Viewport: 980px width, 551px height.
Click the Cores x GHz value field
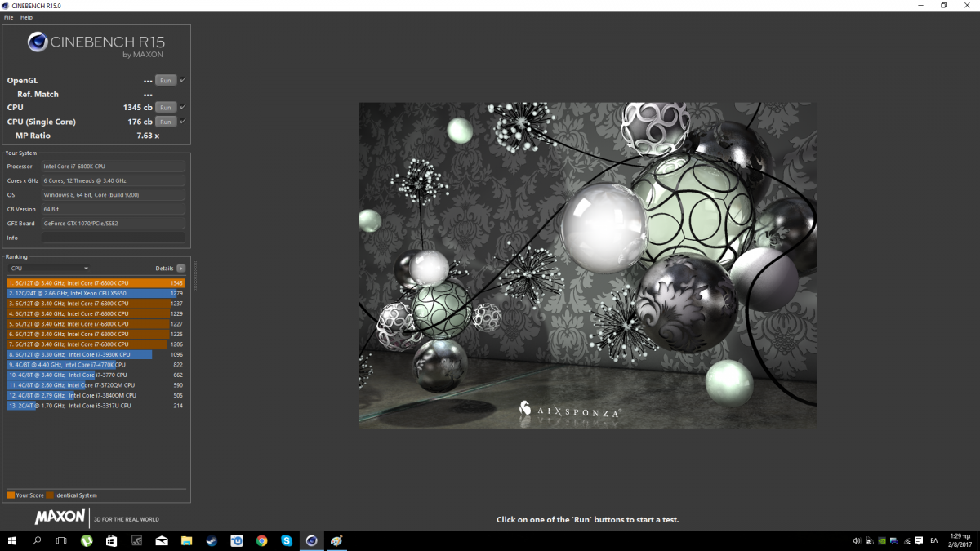point(114,180)
